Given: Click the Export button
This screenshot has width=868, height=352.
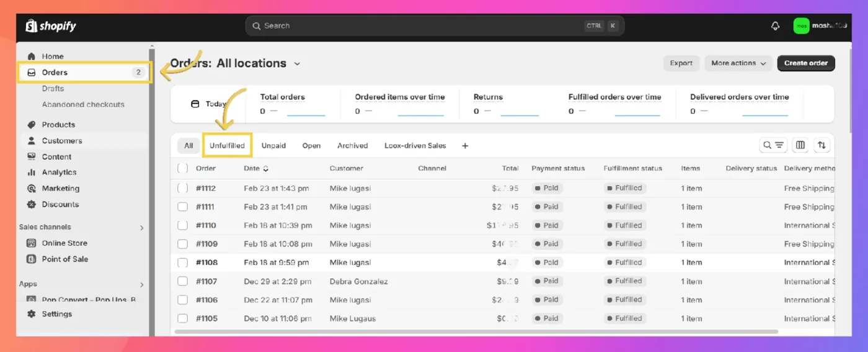Looking at the screenshot, I should point(681,63).
